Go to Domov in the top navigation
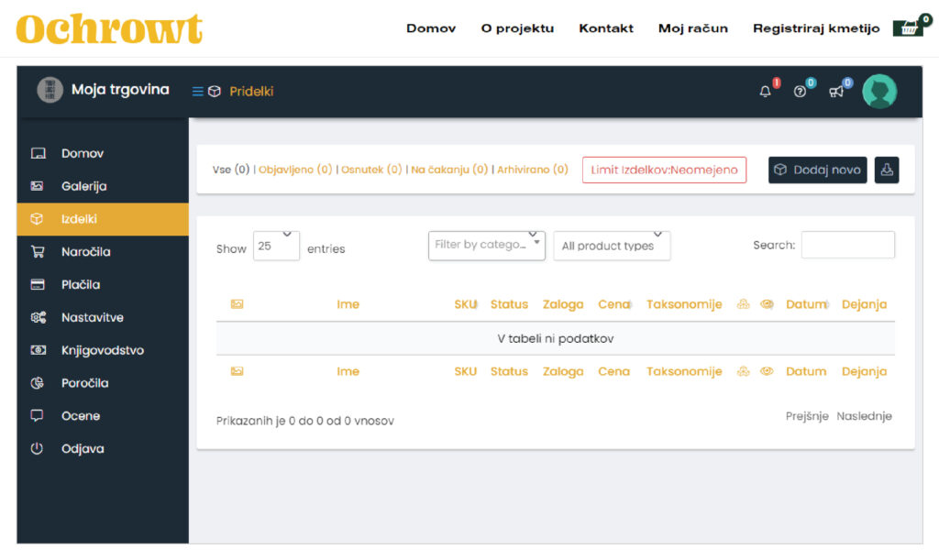Screen dimensions: 939x560 431,28
